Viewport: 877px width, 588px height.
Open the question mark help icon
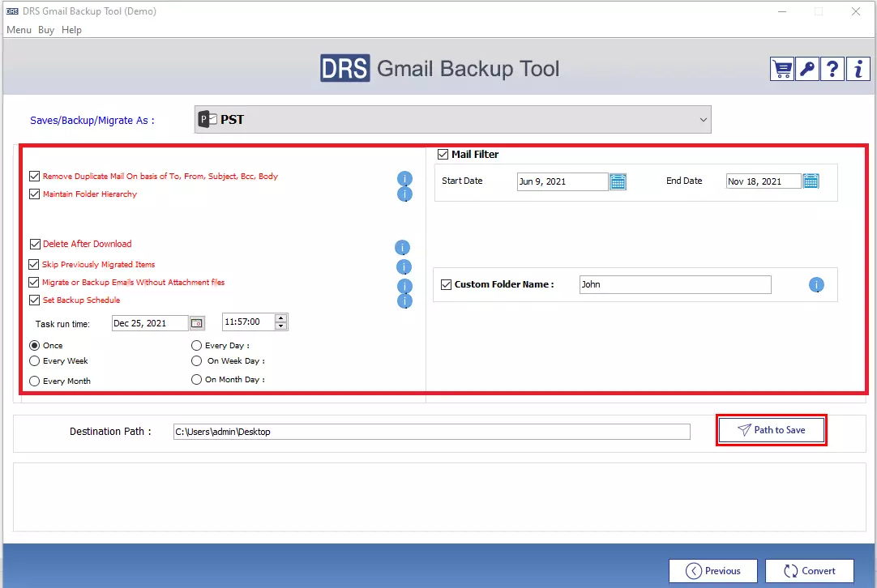tap(832, 70)
